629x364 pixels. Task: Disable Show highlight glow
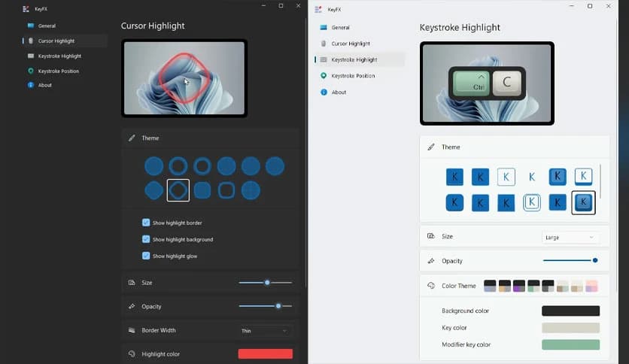[x=146, y=256]
